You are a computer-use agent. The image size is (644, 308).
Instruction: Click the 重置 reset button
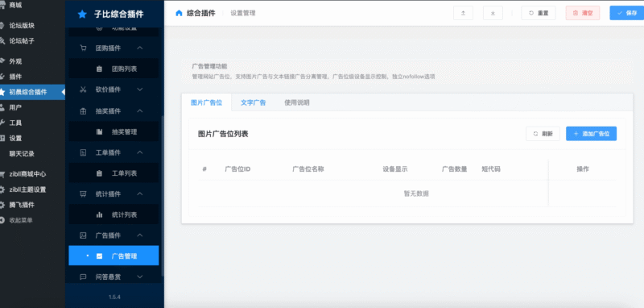(539, 13)
